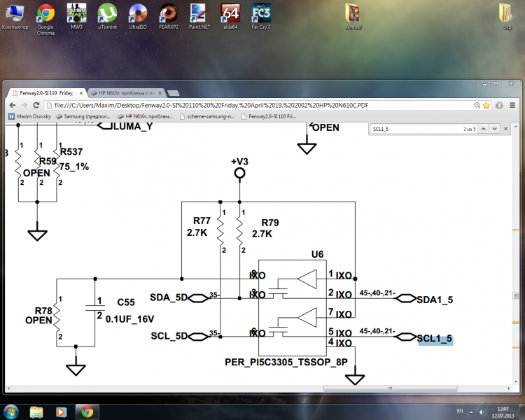525x420 pixels.
Task: Go forward in Chrome history
Action: [24, 105]
